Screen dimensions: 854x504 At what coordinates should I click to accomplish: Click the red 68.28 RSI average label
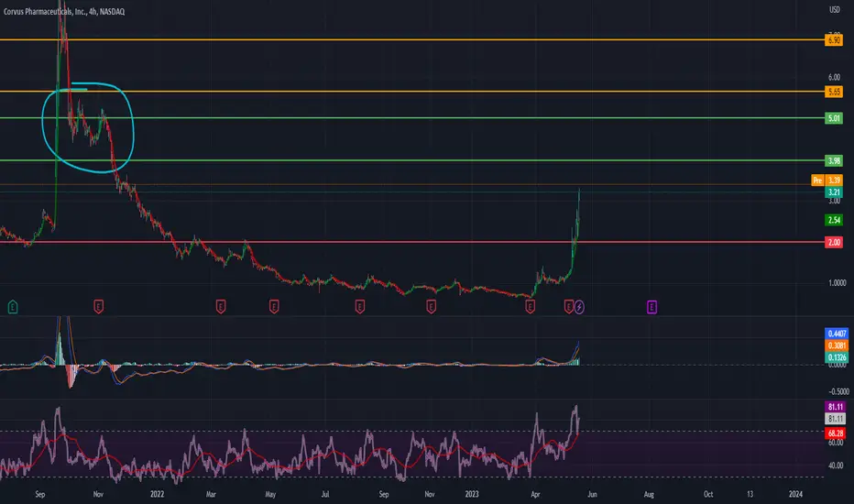(836, 433)
